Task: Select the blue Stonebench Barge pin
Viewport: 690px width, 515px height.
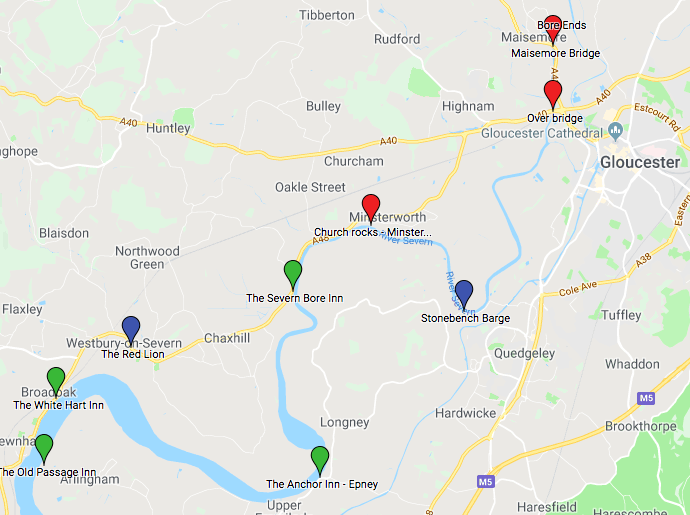Action: (x=464, y=294)
